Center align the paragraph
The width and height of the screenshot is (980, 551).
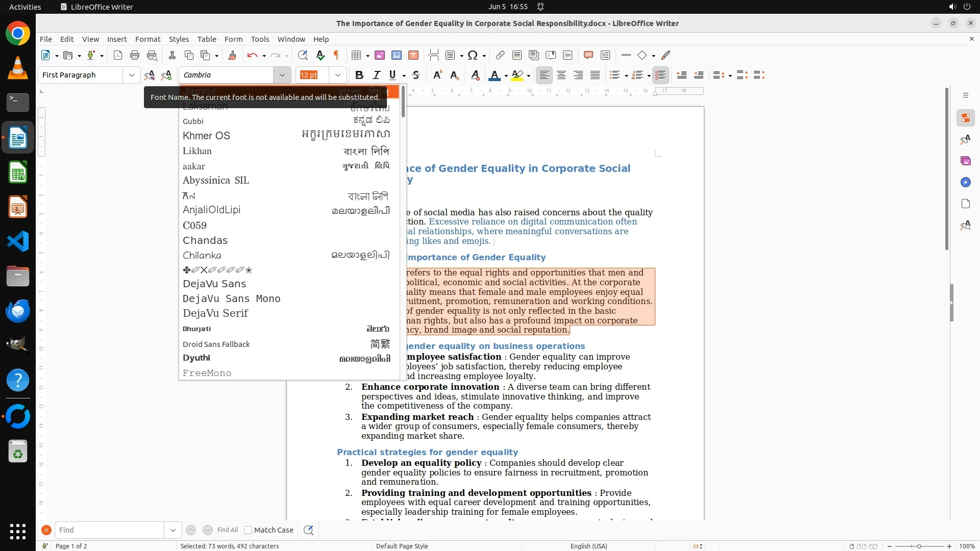[561, 75]
